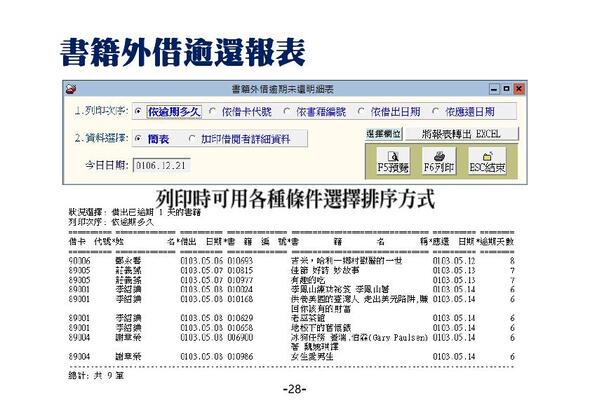Click book number 006900
590x417 pixels.
coord(240,338)
